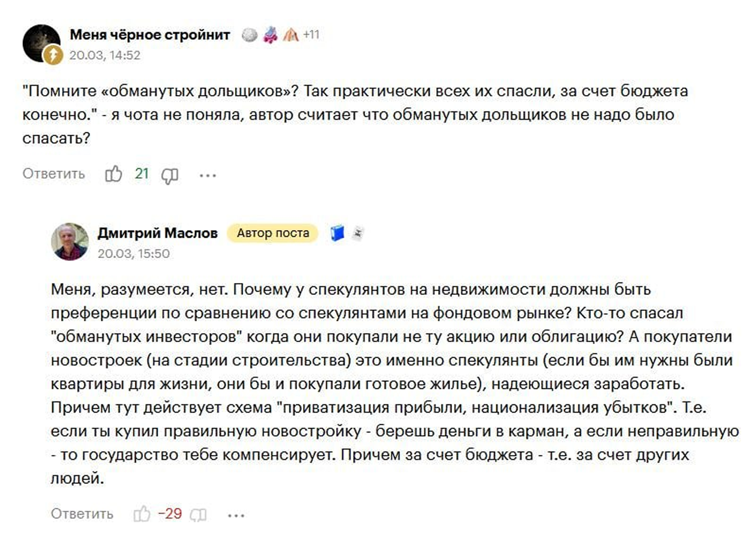Open three-dot menu on Дмитрий Маслов's reply
The image size is (756, 551).
(x=236, y=515)
